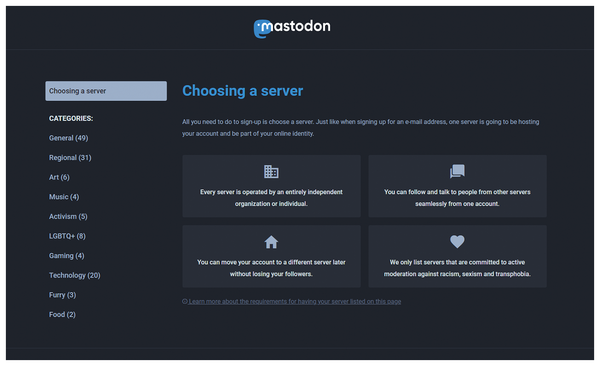Open the Music (4) category
Image resolution: width=600 pixels, height=366 pixels.
coord(64,197)
